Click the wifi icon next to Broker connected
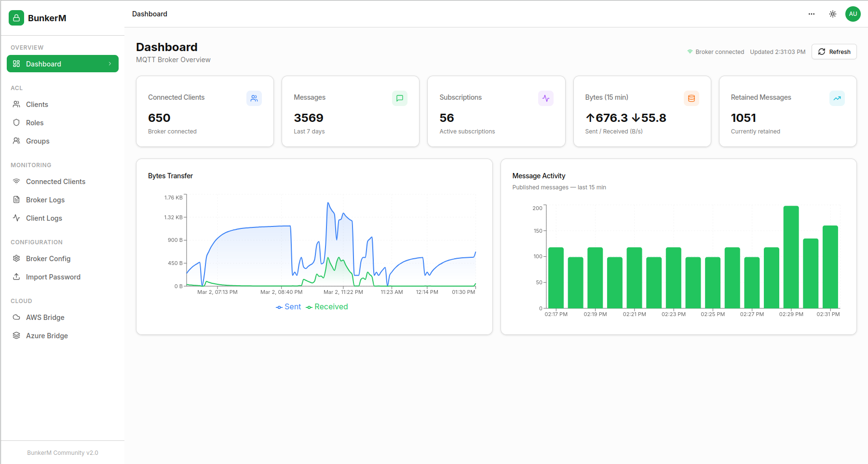Image resolution: width=868 pixels, height=464 pixels. (690, 52)
